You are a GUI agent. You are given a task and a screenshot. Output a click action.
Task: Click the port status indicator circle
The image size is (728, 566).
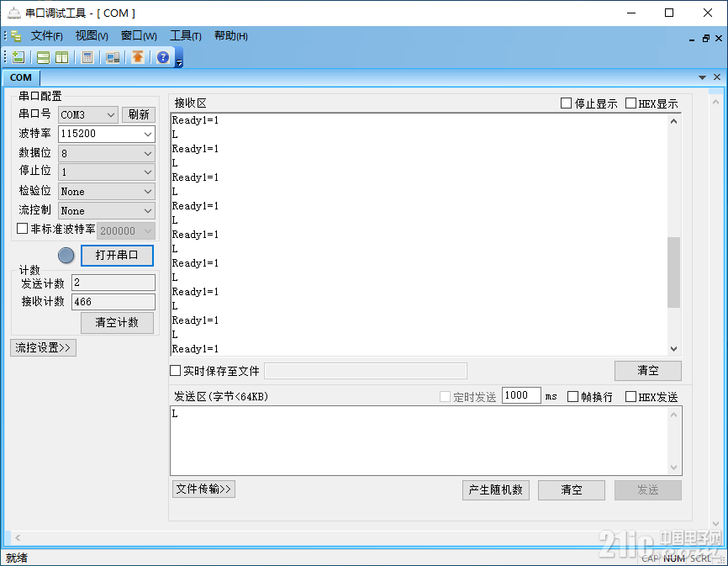pyautogui.click(x=66, y=256)
